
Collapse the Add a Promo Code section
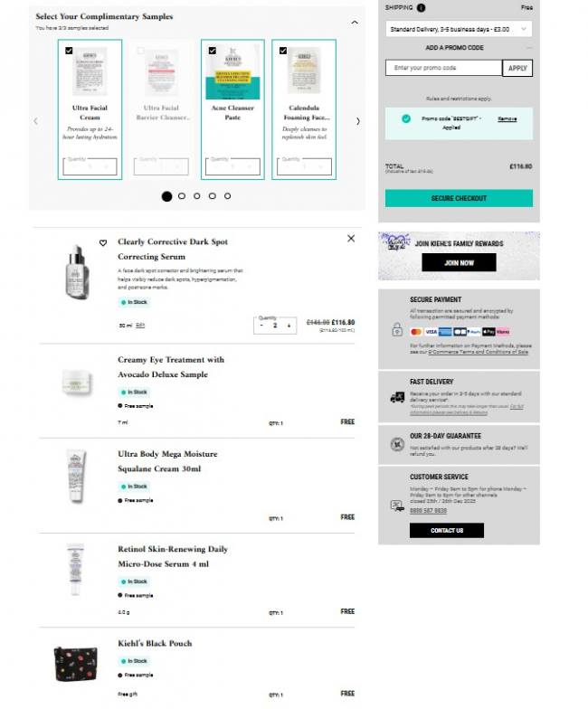[528, 47]
